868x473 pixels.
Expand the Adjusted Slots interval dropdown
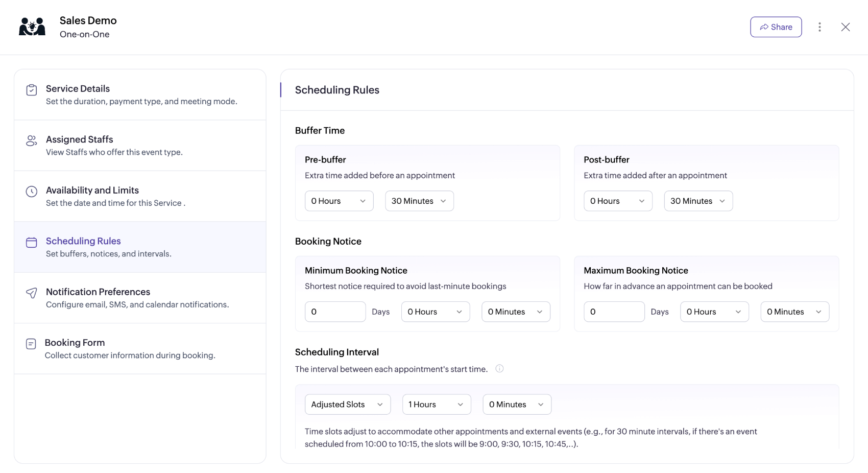point(347,404)
